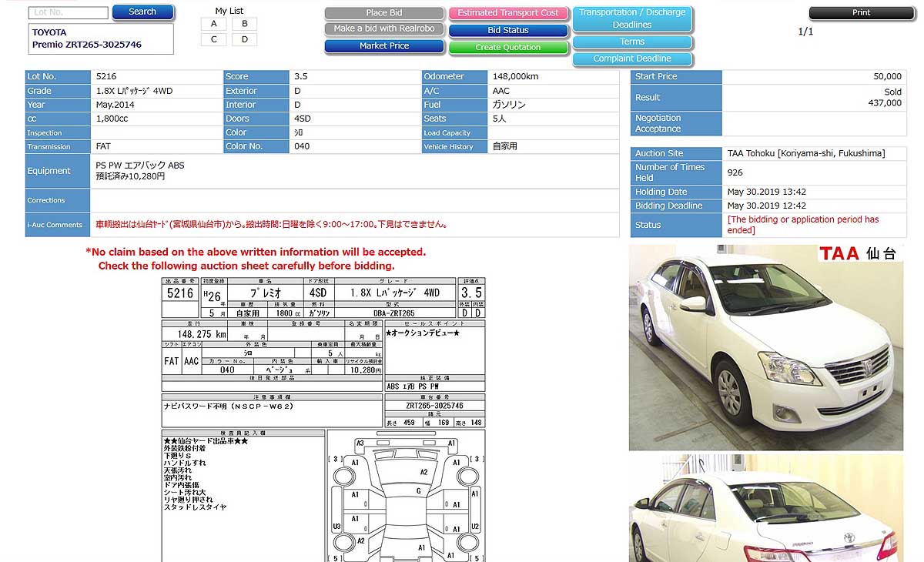Click the page indicator 1/1

[805, 32]
